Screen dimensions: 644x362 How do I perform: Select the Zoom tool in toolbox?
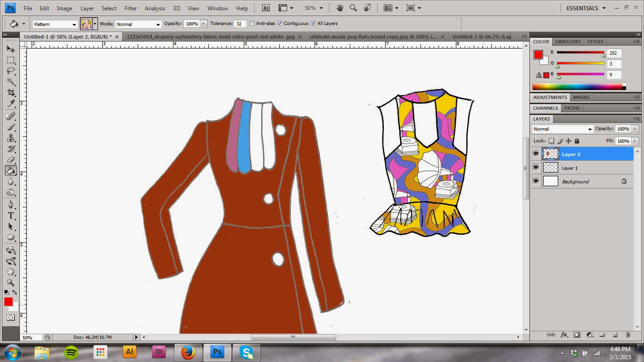coord(11,282)
